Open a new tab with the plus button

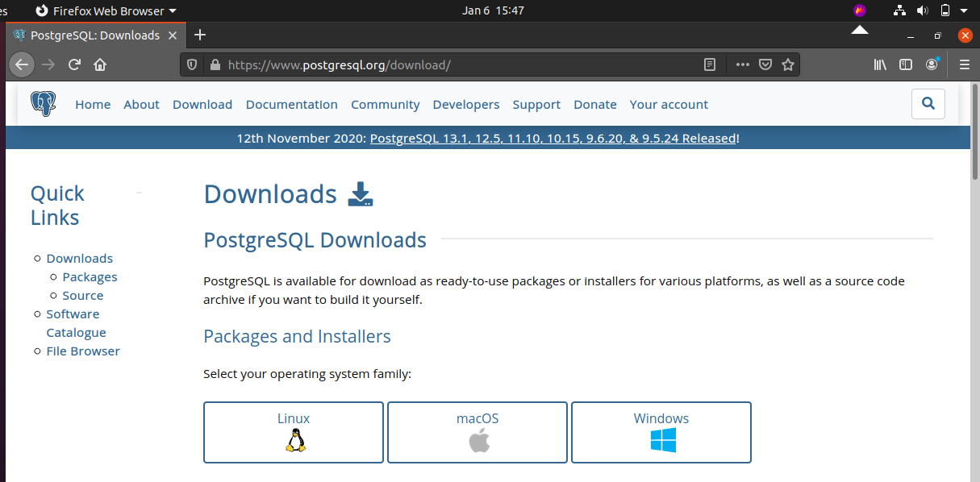[201, 35]
